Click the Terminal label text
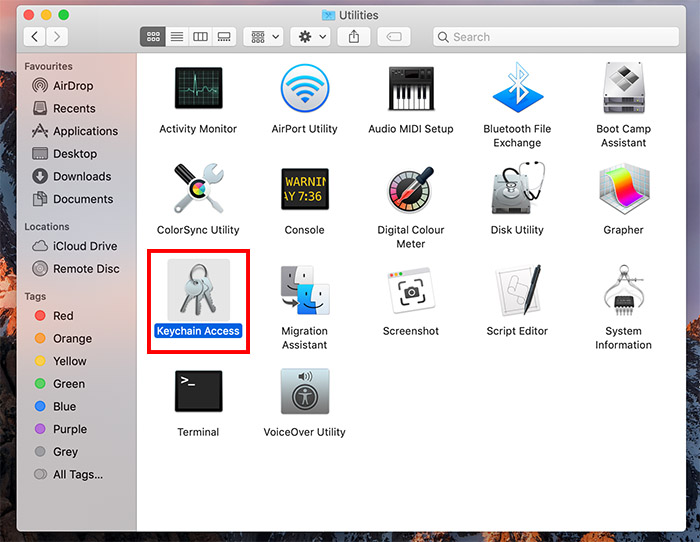 point(198,432)
